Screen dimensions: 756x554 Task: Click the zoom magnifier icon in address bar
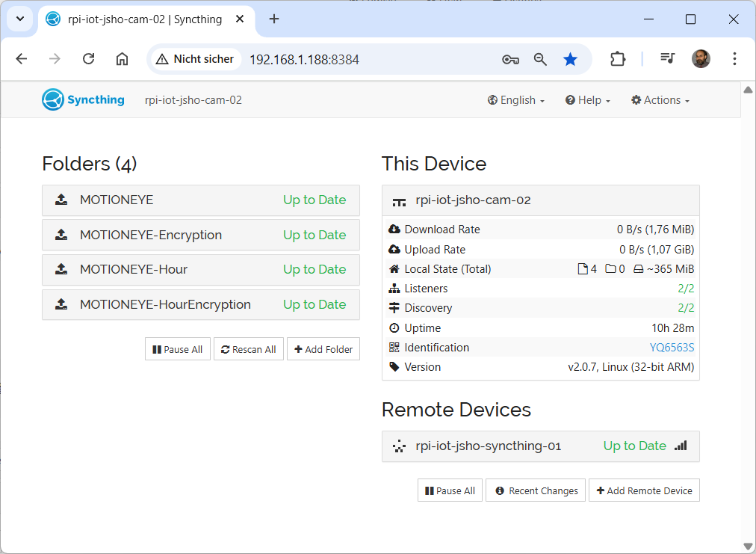540,59
